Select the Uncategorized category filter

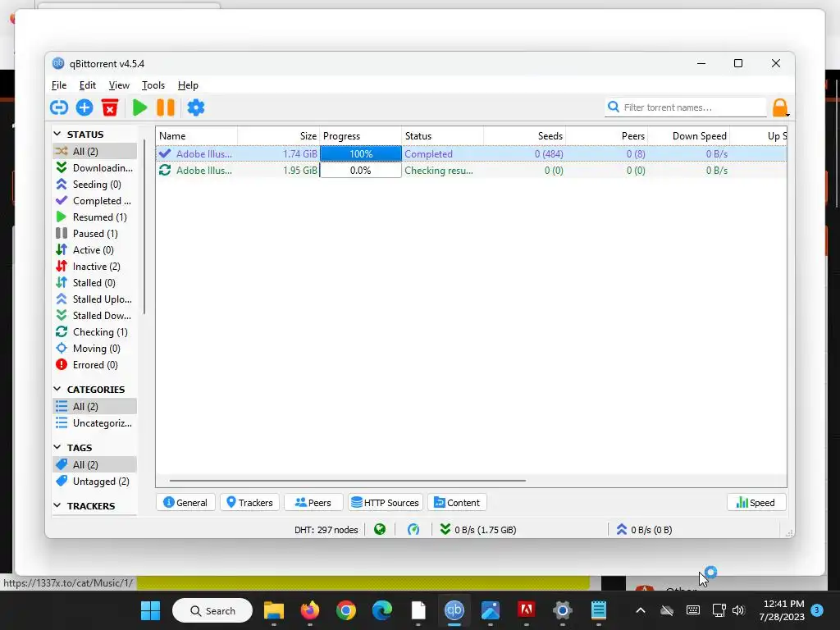95,423
